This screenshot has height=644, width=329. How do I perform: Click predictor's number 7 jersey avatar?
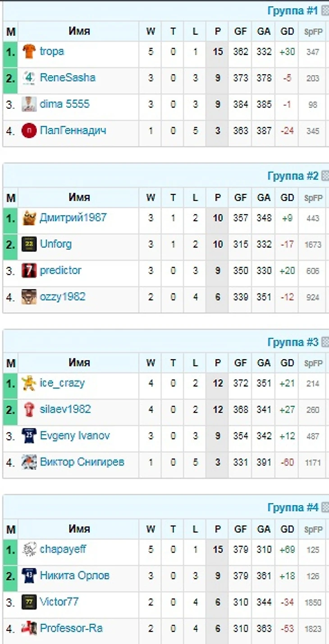(x=29, y=271)
